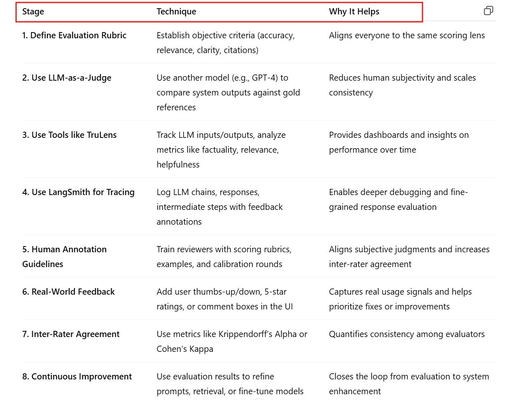The image size is (532, 400).
Task: Click the Technique column header
Action: [x=176, y=12]
